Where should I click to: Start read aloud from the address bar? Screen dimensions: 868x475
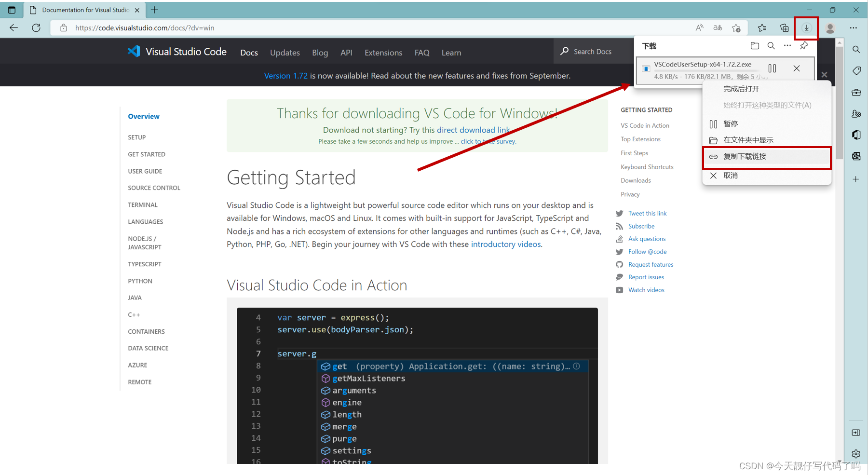(x=699, y=27)
